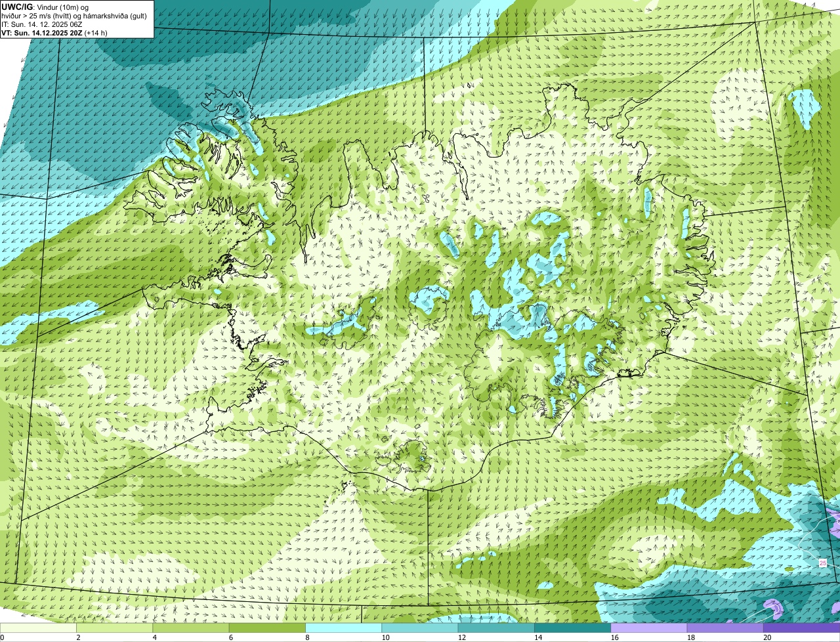Image resolution: width=840 pixels, height=642 pixels.
Task: Click the legend scale value '2'
Action: coord(78,637)
